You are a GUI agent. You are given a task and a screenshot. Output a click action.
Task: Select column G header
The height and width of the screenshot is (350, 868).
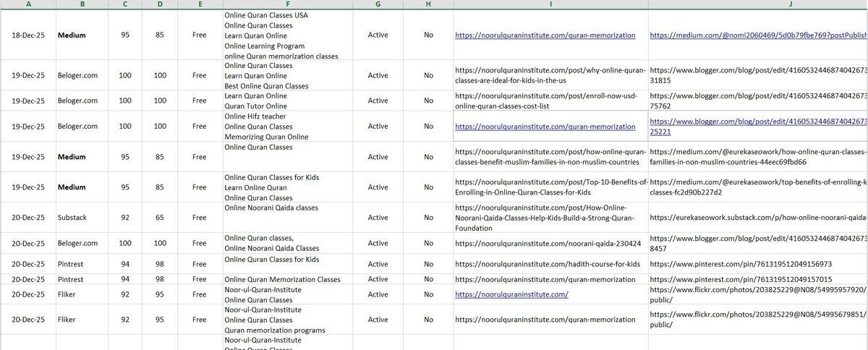click(378, 4)
